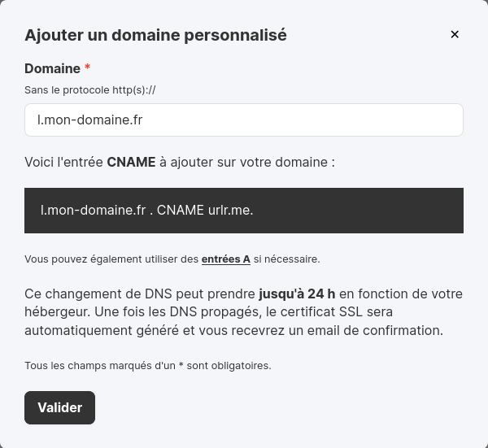
Task: Focus the Domaine input field
Action: 244,120
